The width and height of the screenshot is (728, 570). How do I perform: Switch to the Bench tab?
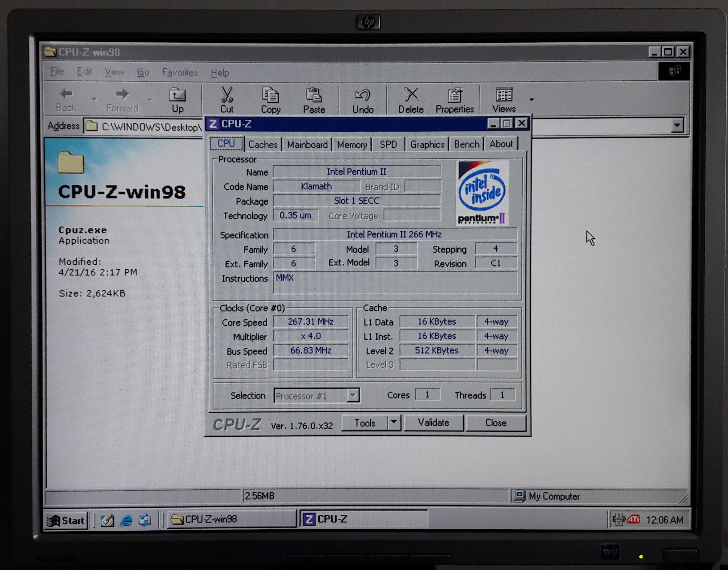[467, 144]
